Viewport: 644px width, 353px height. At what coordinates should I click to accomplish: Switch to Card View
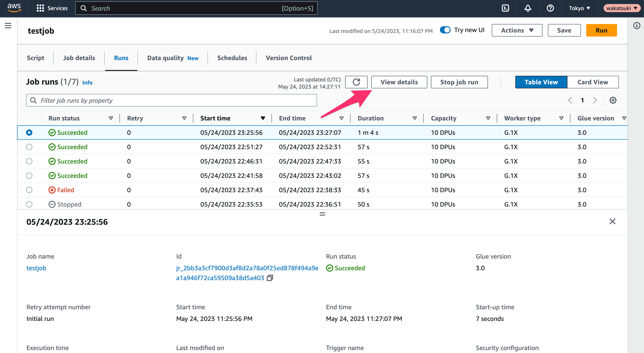(593, 82)
